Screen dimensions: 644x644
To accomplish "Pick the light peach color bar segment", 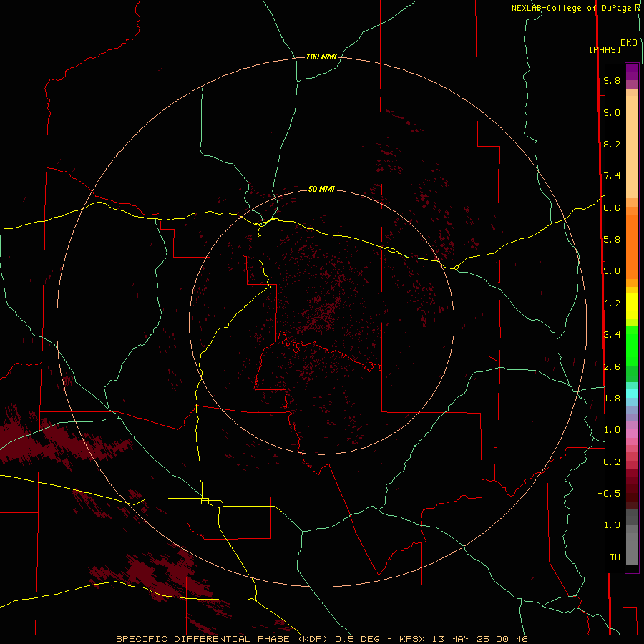I will pyautogui.click(x=632, y=147).
